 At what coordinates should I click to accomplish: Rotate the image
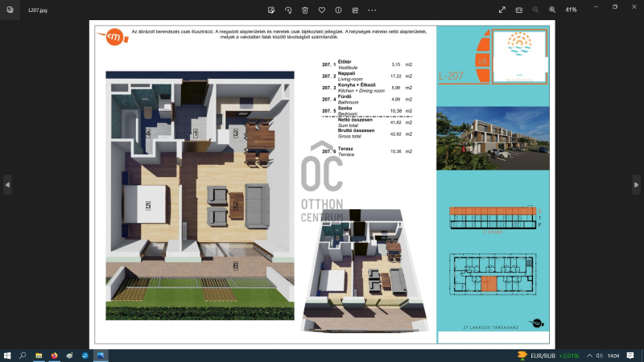coord(288,10)
